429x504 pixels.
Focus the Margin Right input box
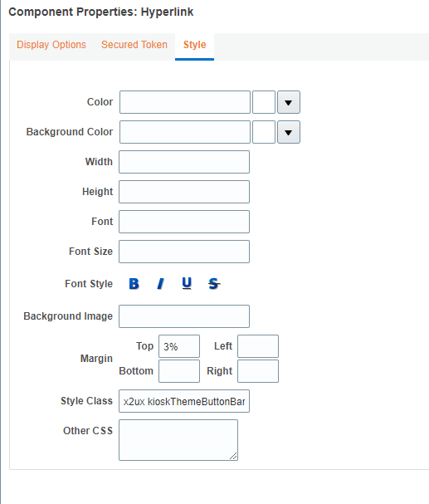tap(258, 371)
